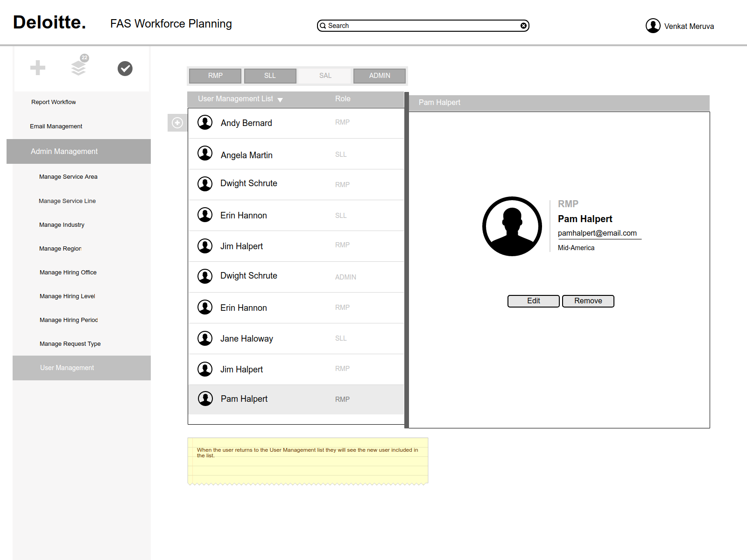
Task: Click Venkat Meruva's profile avatar icon
Action: [653, 26]
